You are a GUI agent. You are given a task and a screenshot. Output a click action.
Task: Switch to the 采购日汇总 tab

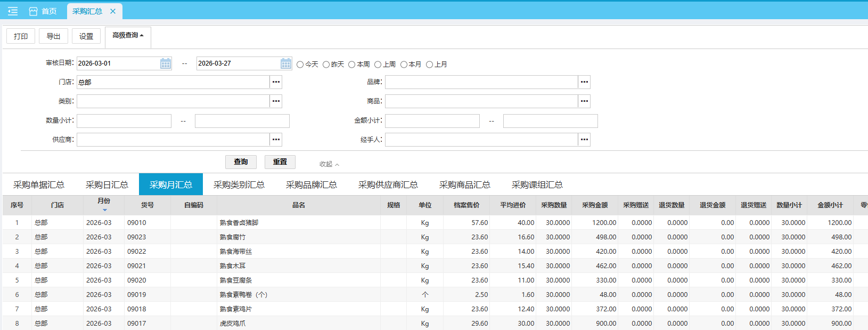107,184
